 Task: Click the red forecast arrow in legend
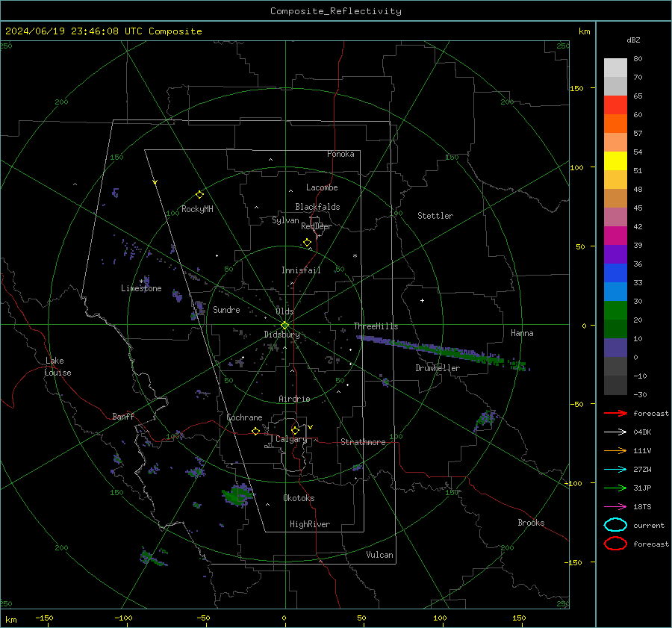click(615, 413)
